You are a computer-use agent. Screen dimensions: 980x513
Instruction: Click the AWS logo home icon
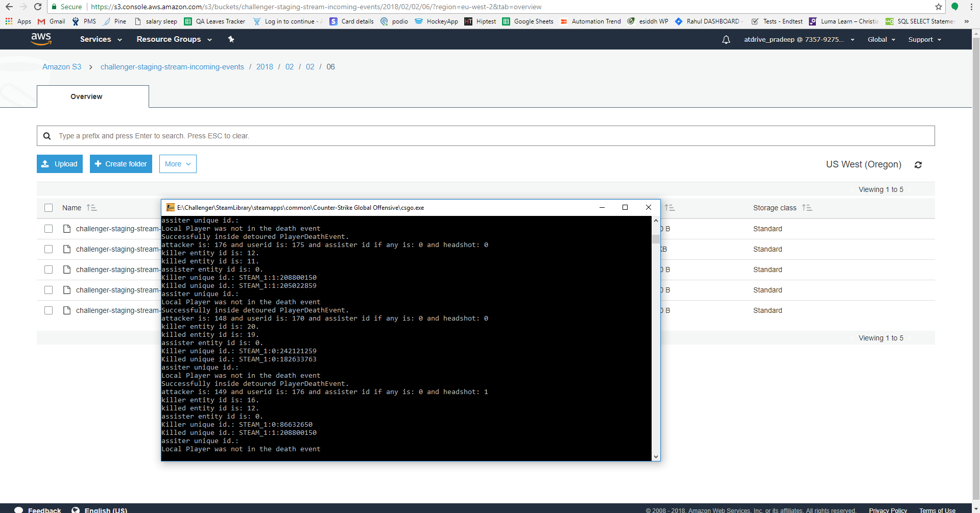coord(41,39)
